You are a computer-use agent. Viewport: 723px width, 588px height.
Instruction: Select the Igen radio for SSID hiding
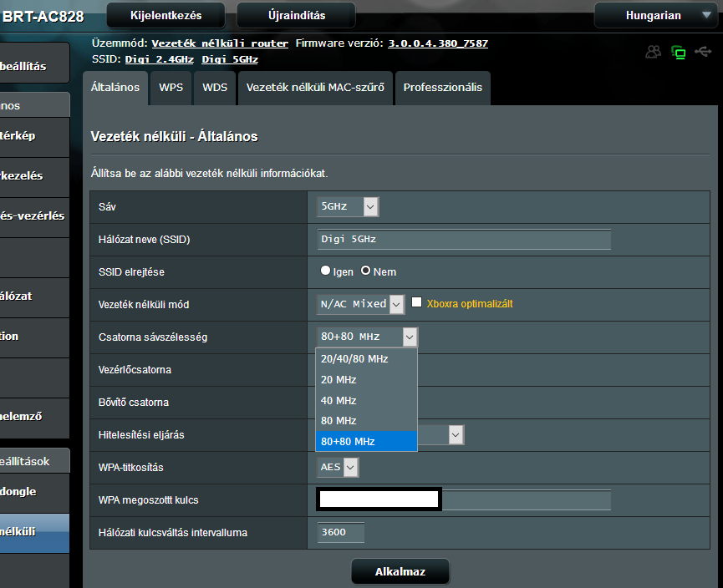pos(325,271)
